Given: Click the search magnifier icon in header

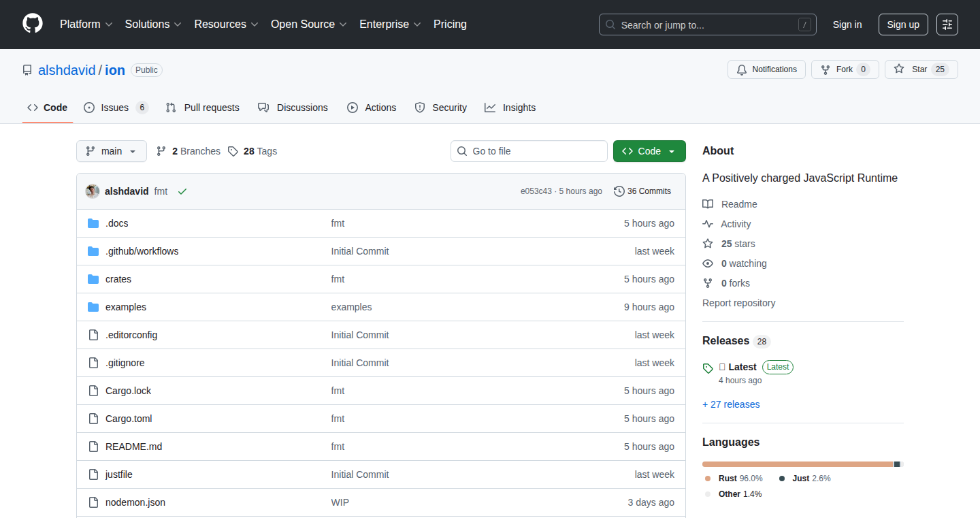Looking at the screenshot, I should coord(610,25).
